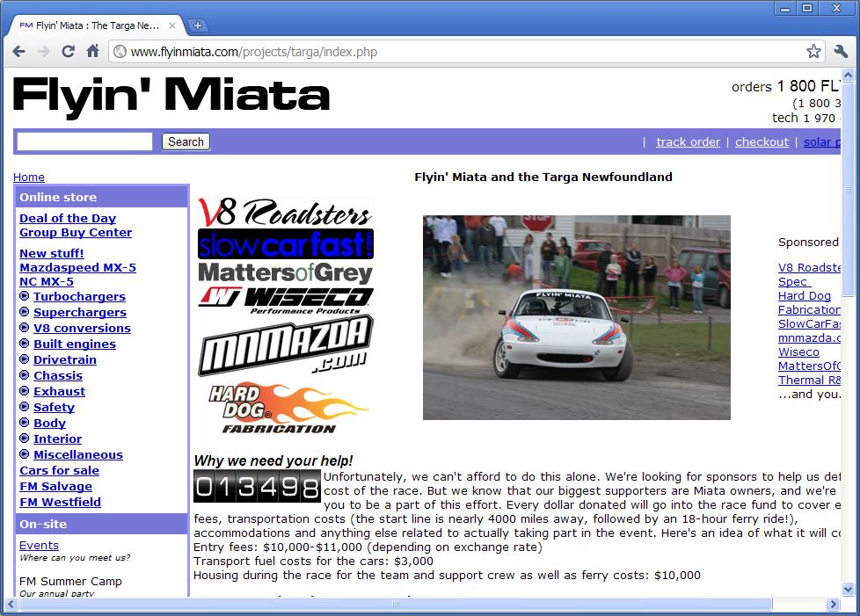Open the Wiseco sponsor text link
The image size is (860, 616).
(798, 352)
